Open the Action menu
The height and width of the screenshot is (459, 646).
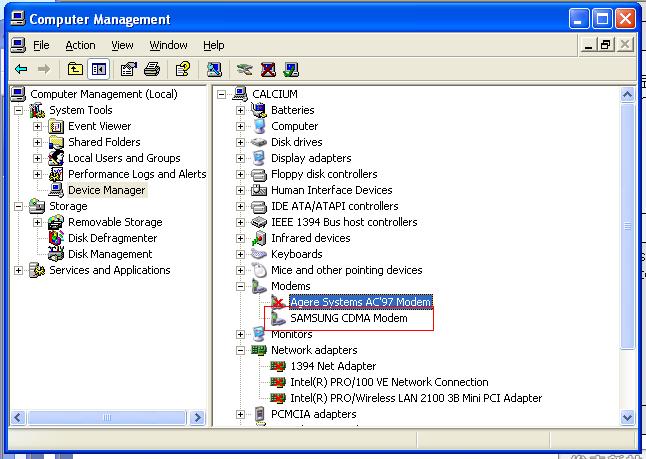click(80, 45)
